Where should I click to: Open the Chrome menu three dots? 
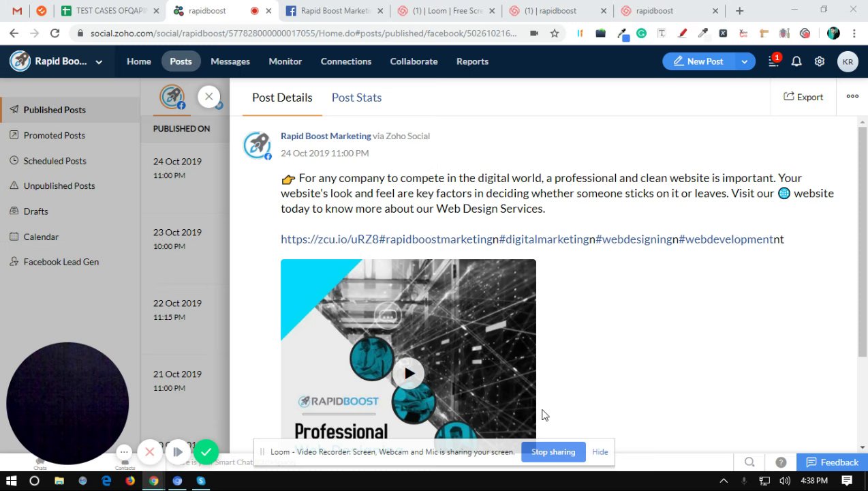pos(854,33)
